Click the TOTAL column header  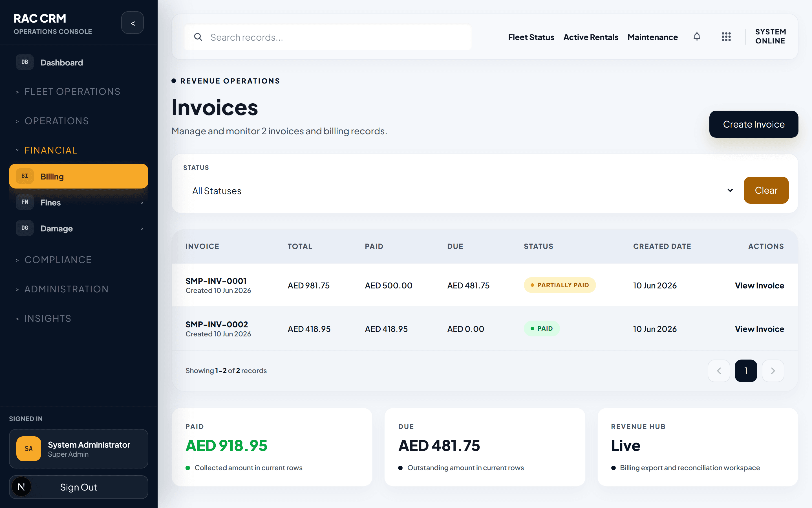point(300,246)
